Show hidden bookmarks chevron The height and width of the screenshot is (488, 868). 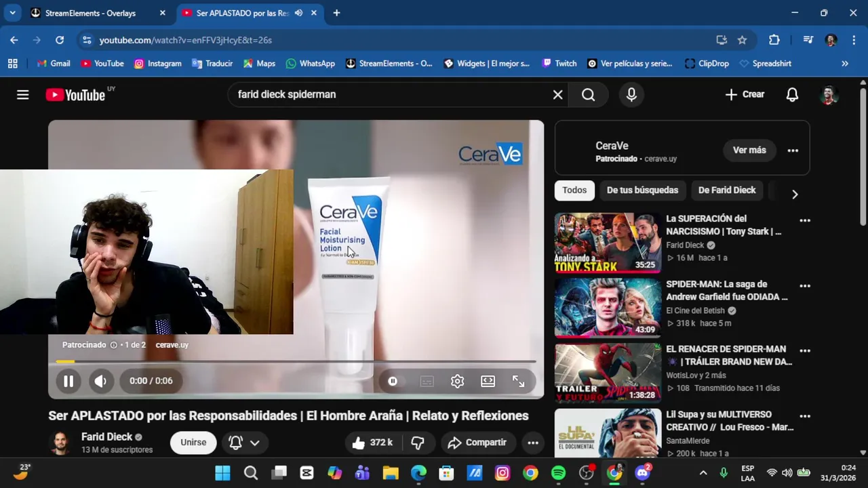pos(844,63)
